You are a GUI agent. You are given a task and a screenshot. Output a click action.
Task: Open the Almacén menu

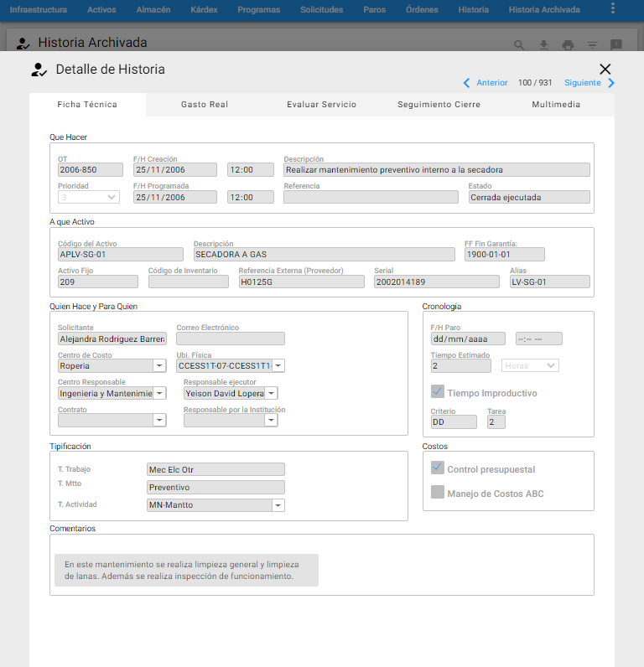click(x=153, y=10)
